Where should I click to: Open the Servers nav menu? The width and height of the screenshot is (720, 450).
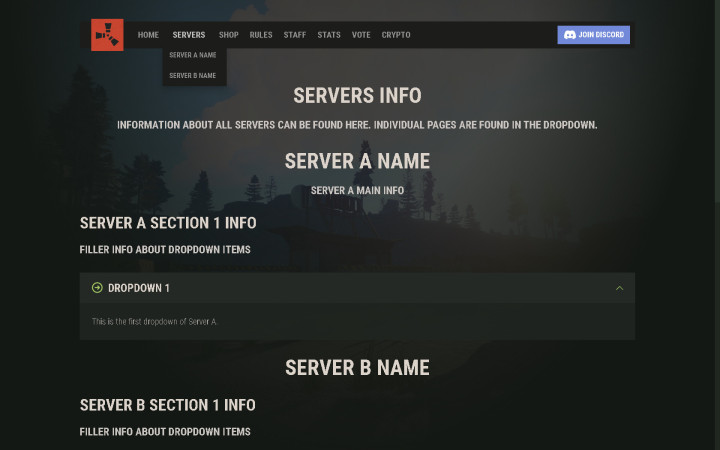pyautogui.click(x=189, y=35)
